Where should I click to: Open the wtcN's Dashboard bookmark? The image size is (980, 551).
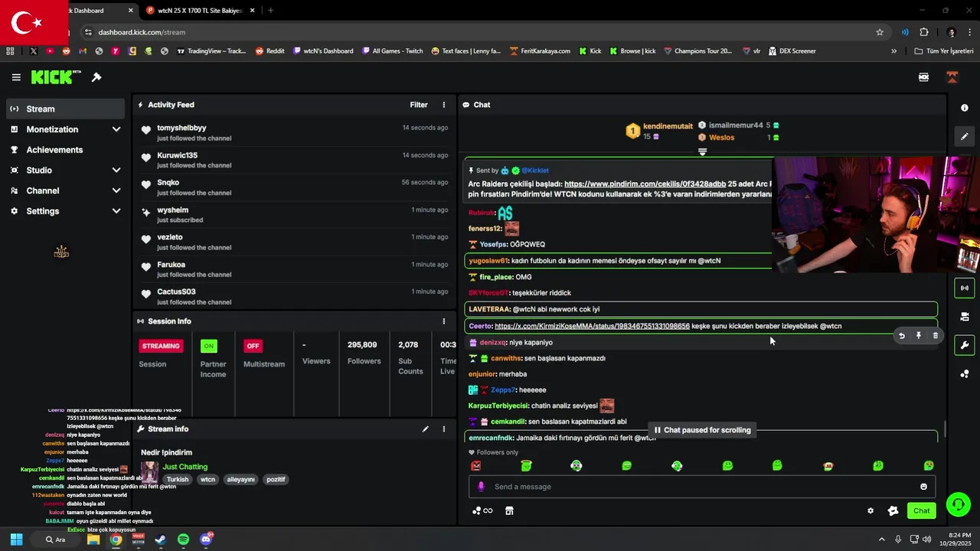pos(323,51)
